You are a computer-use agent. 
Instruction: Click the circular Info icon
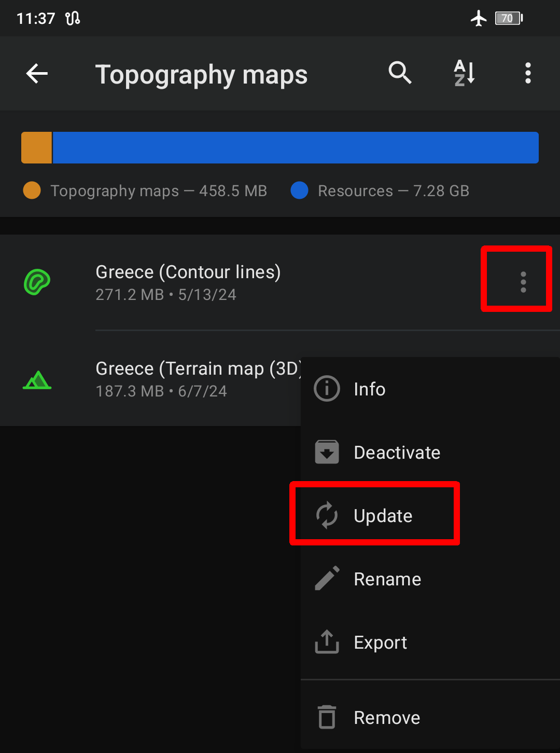click(327, 389)
